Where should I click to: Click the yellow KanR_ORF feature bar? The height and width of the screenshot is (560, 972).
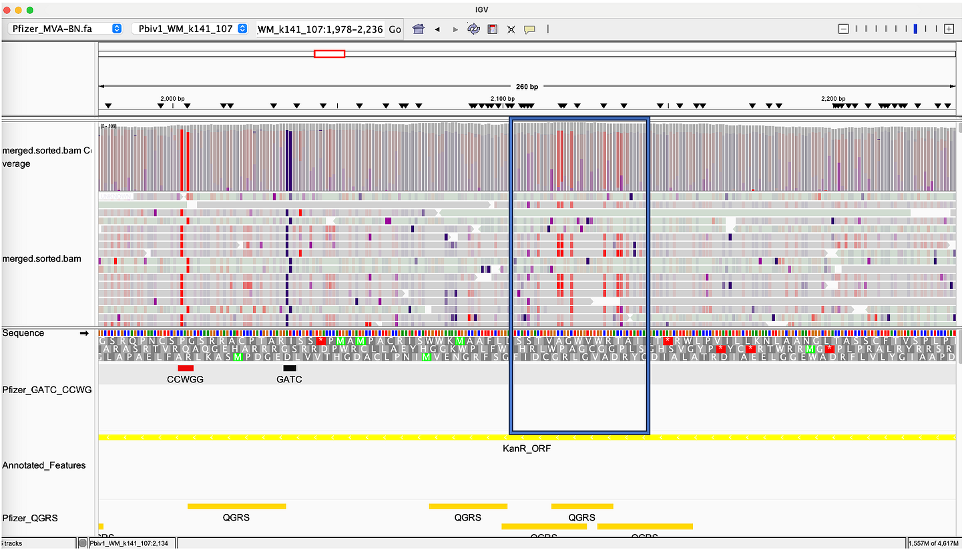pos(527,437)
